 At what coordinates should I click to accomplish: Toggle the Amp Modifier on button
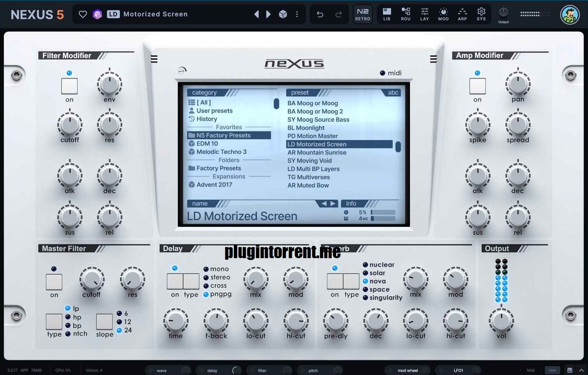tap(477, 86)
